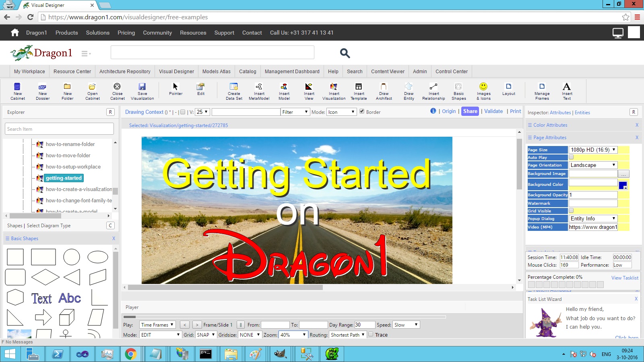Viewport: 644px width, 362px height.
Task: Click the Player timeline progress bar
Action: click(x=284, y=317)
